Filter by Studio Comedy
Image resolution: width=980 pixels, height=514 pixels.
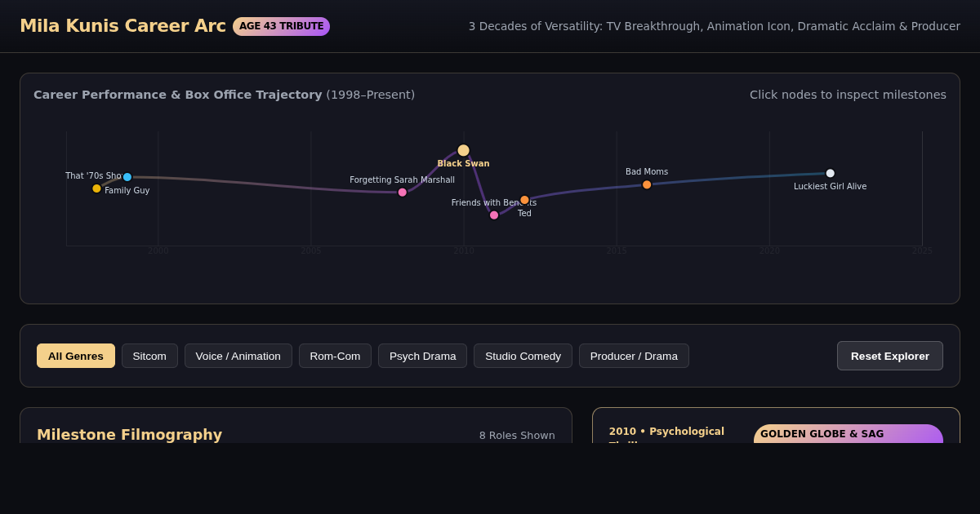tap(523, 356)
